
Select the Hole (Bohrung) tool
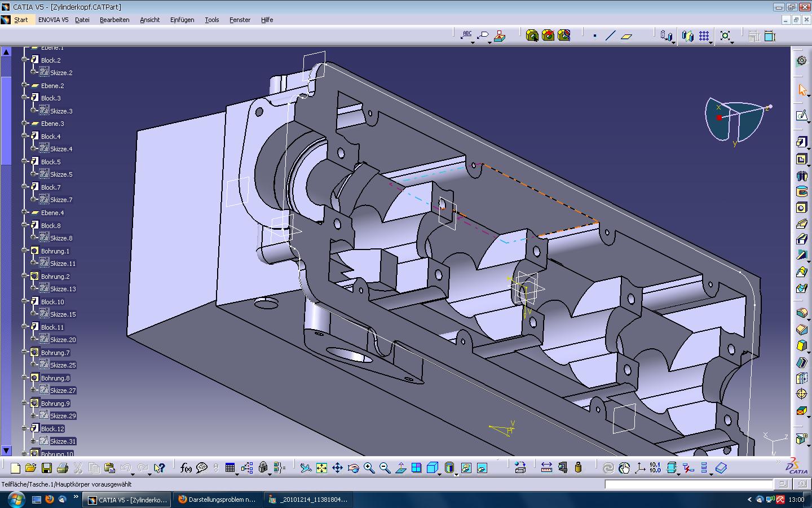(801, 208)
